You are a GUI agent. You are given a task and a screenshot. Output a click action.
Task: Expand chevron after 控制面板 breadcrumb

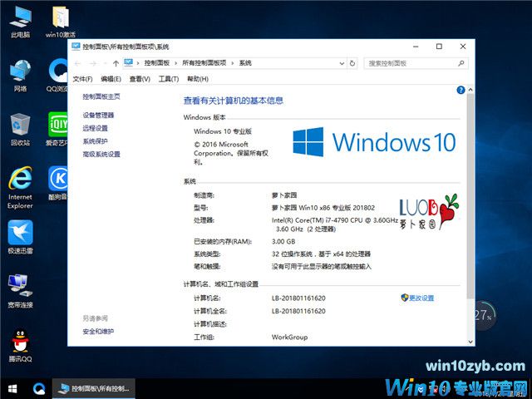175,63
